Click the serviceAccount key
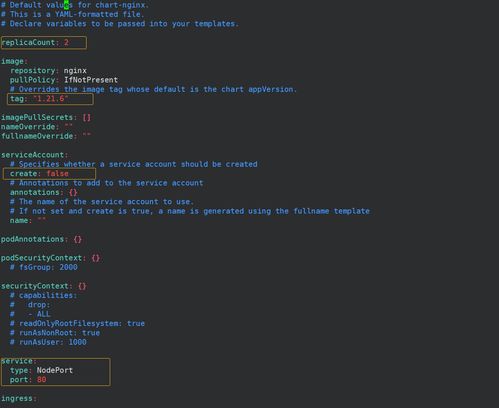The width and height of the screenshot is (499, 408). [x=32, y=155]
